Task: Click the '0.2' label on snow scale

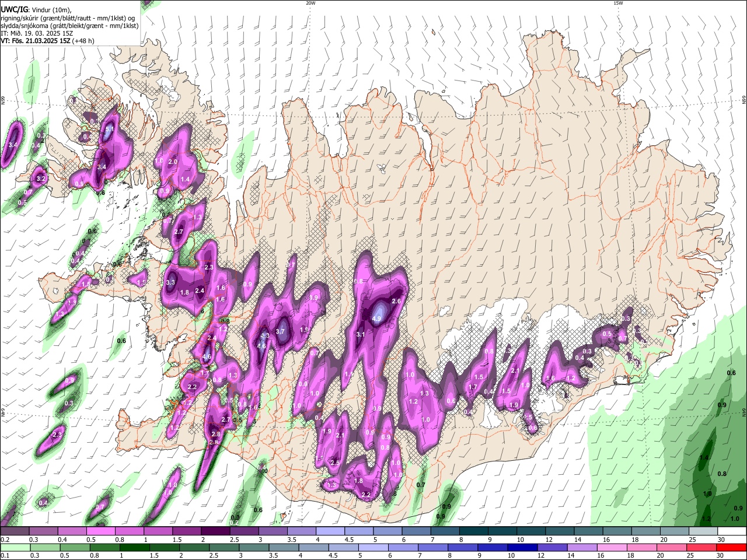Action: [x=5, y=540]
